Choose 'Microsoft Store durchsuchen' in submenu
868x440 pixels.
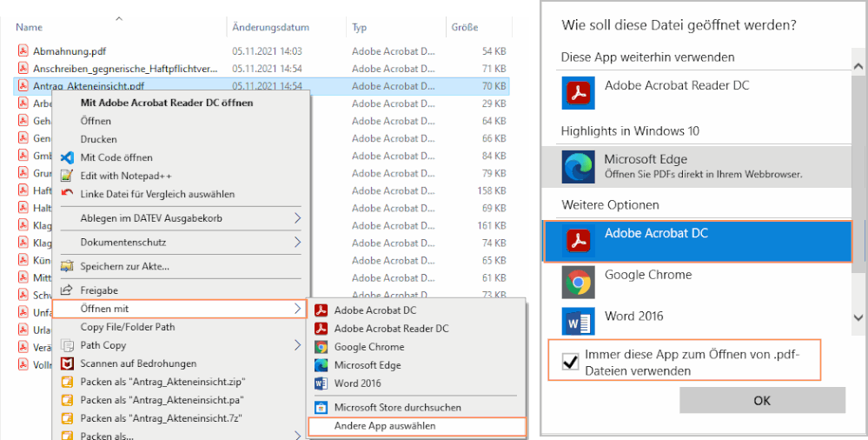[397, 407]
